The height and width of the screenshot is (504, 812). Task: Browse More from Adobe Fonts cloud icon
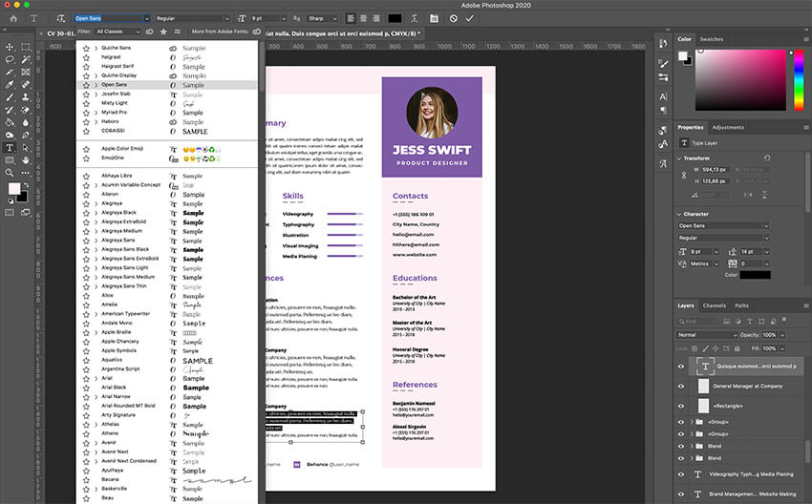point(256,31)
